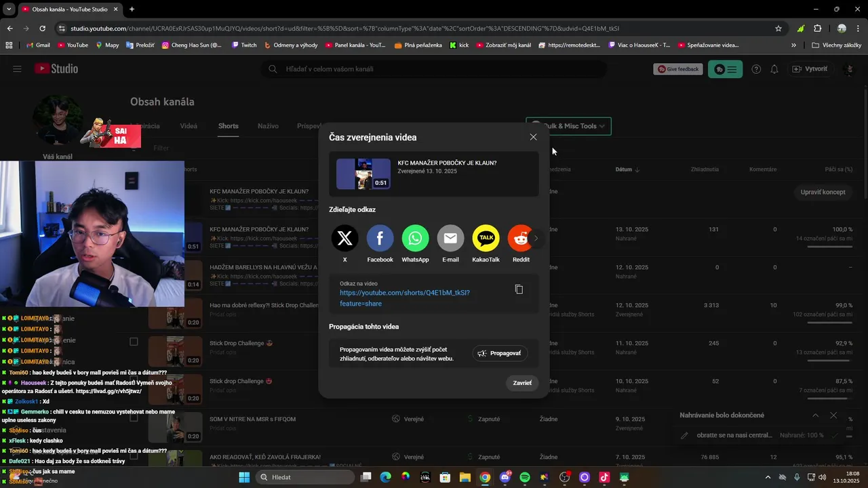Open TikTok from the taskbar
Viewport: 868px width, 488px height.
604,477
